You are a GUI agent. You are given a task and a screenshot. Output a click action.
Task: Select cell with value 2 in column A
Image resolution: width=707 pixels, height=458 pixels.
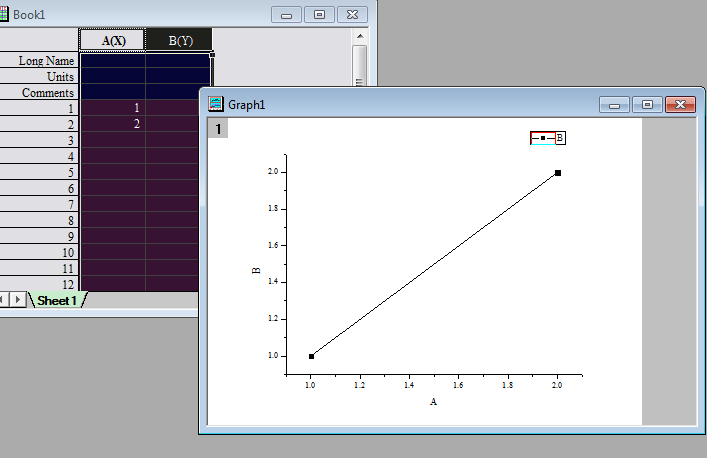[113, 124]
